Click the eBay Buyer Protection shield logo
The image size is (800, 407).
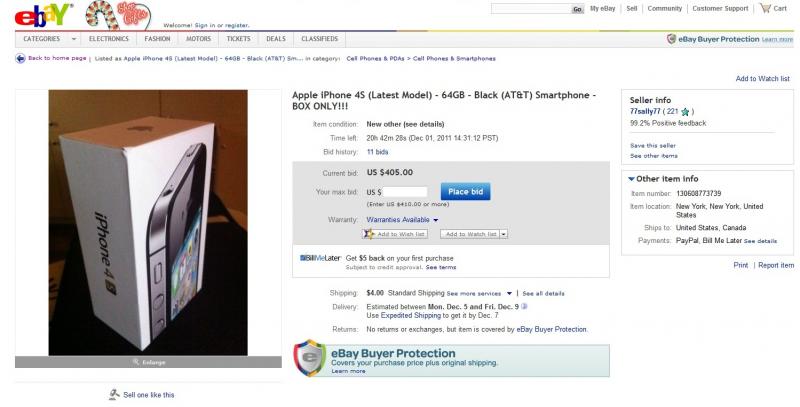309,358
